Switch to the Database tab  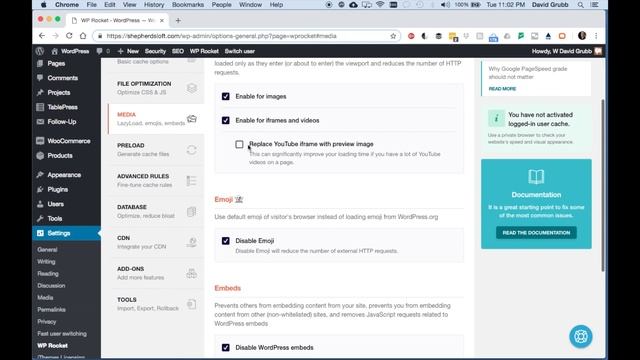click(156, 211)
